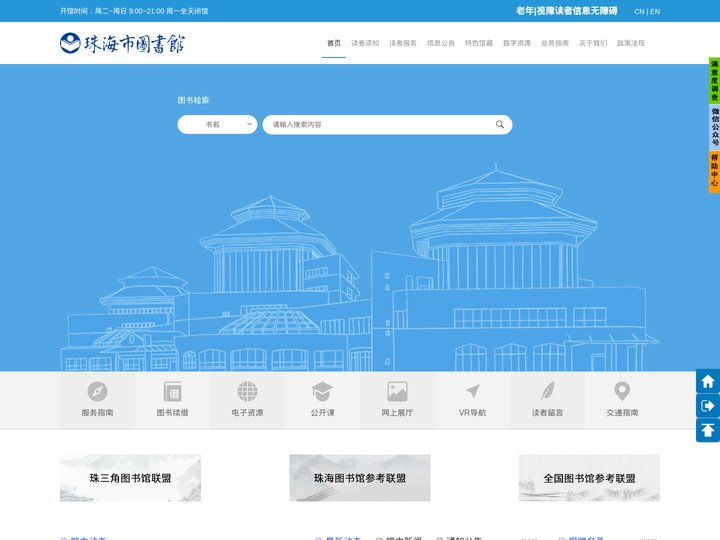720x540 pixels.
Task: Switch language to EN
Action: [x=655, y=11]
